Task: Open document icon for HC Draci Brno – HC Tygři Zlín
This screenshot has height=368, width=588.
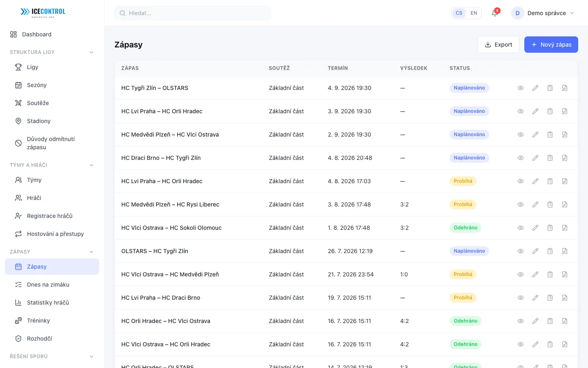Action: [565, 158]
